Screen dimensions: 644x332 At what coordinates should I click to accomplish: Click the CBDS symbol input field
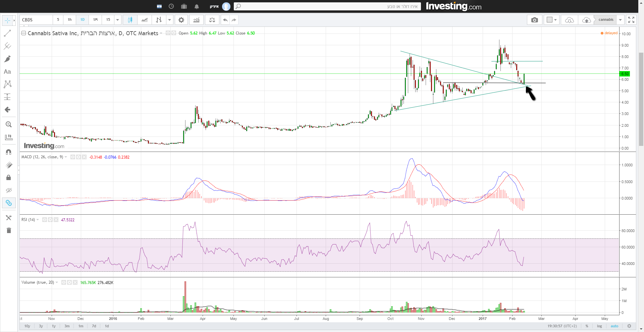pos(36,20)
